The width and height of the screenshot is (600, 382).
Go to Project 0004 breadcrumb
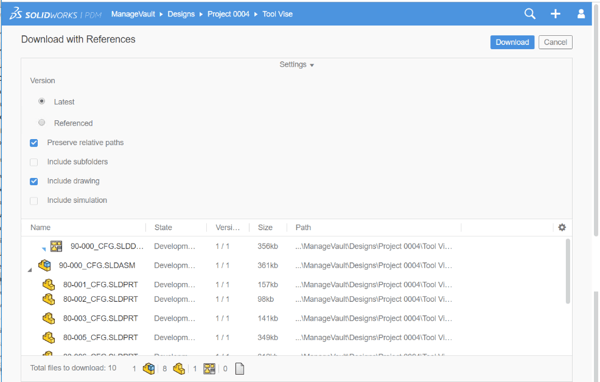(228, 14)
